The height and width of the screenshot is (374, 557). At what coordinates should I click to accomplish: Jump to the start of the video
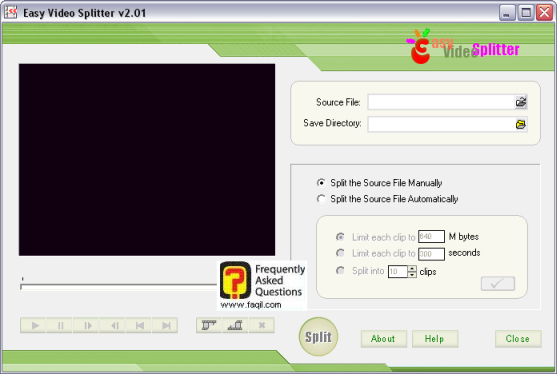(x=139, y=325)
